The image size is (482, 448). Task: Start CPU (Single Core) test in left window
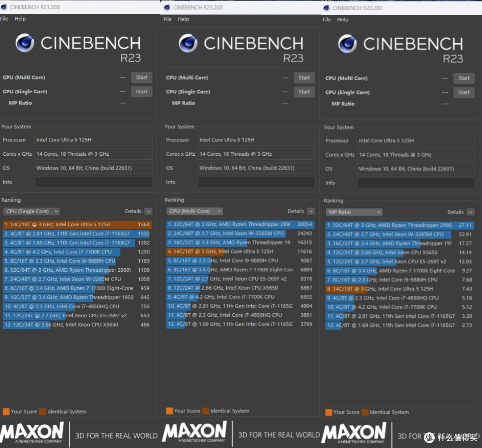(142, 91)
